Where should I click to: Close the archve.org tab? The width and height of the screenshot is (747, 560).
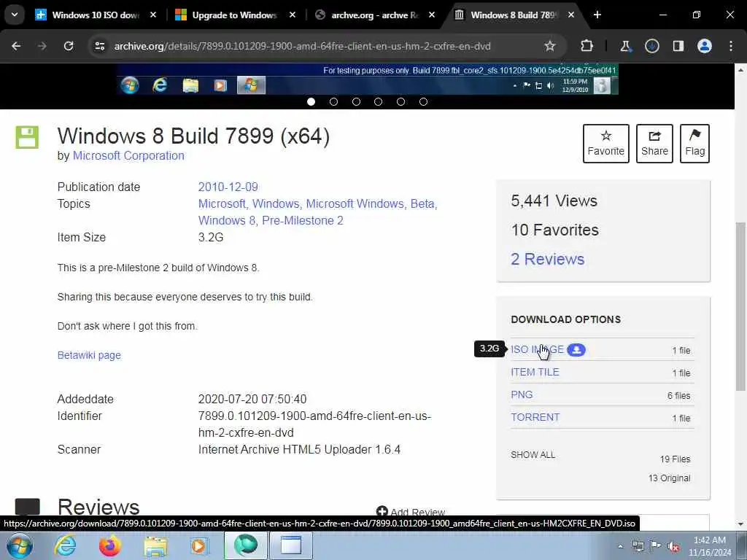click(x=432, y=15)
